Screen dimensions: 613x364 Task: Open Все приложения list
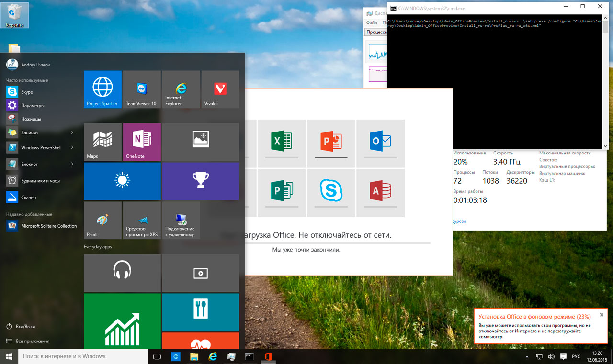(33, 341)
